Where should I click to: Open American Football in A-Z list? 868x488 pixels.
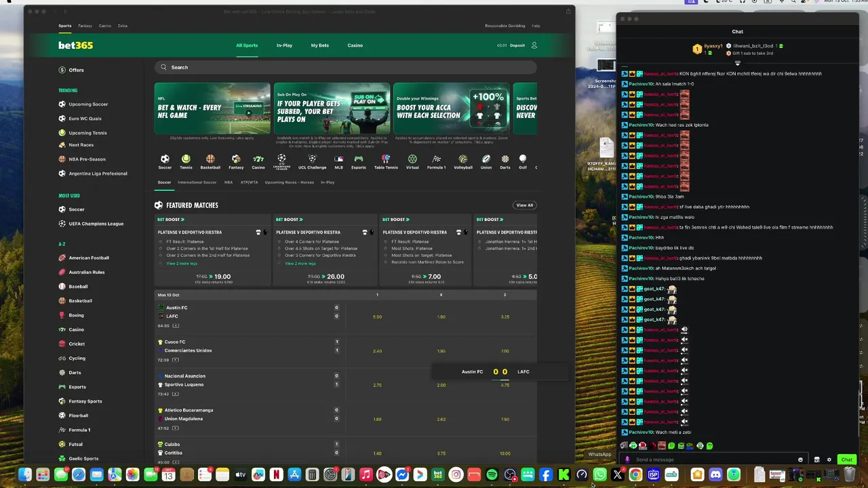[x=88, y=258]
